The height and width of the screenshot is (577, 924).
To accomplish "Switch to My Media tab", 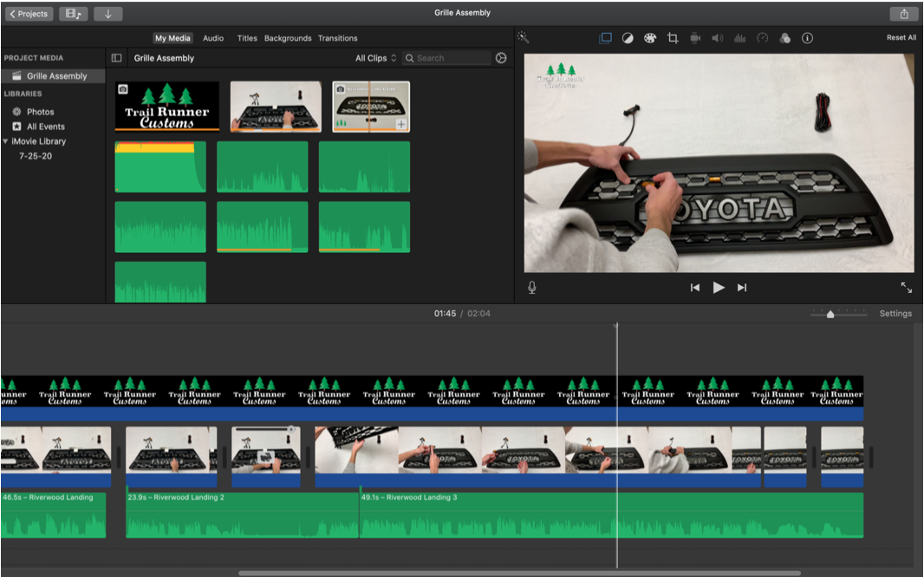I will click(172, 37).
